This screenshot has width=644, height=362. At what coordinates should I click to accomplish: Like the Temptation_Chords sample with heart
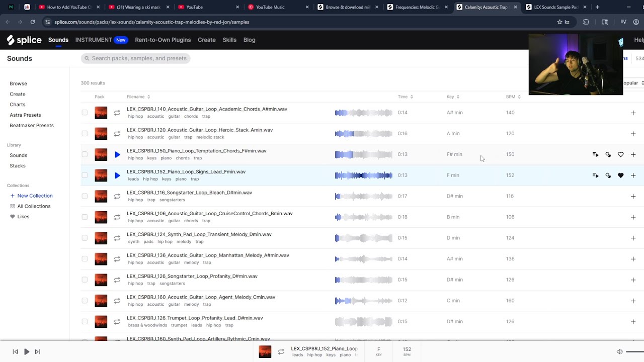coord(620,154)
